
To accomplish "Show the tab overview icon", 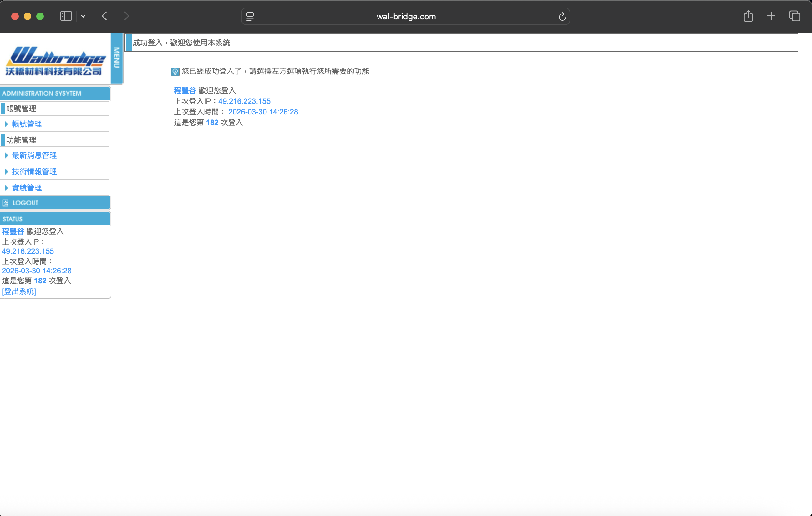I will (795, 16).
